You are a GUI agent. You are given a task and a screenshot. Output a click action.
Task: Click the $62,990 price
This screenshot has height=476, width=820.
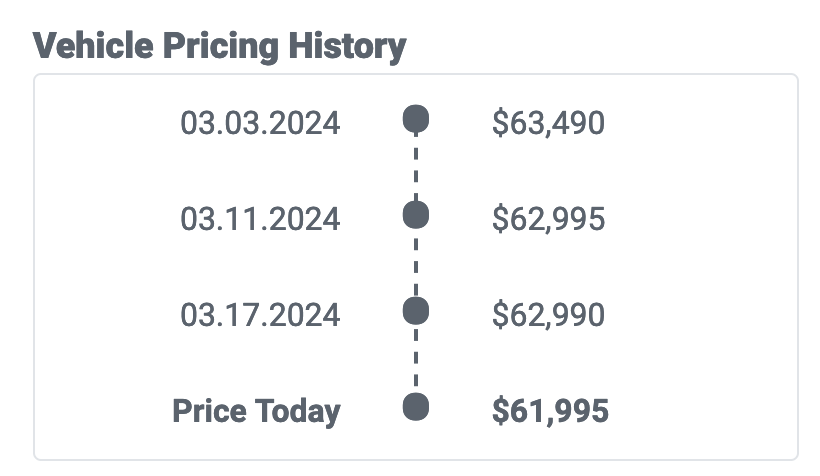549,315
